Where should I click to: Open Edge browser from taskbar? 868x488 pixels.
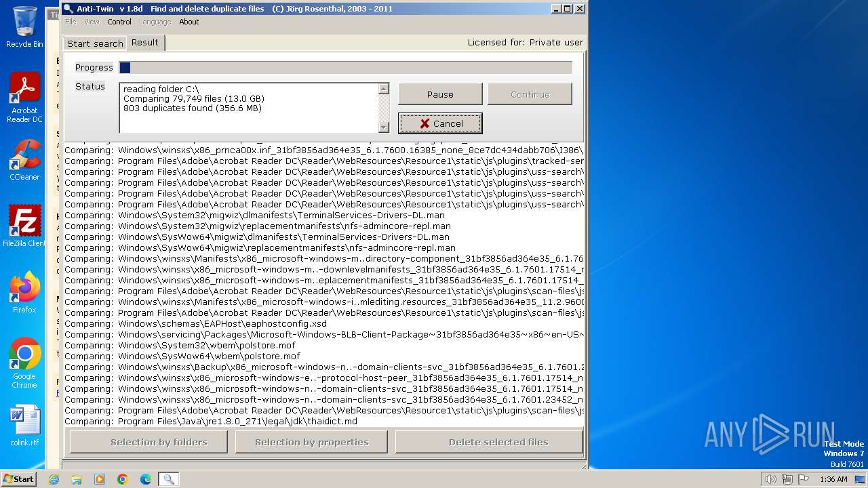[x=146, y=479]
